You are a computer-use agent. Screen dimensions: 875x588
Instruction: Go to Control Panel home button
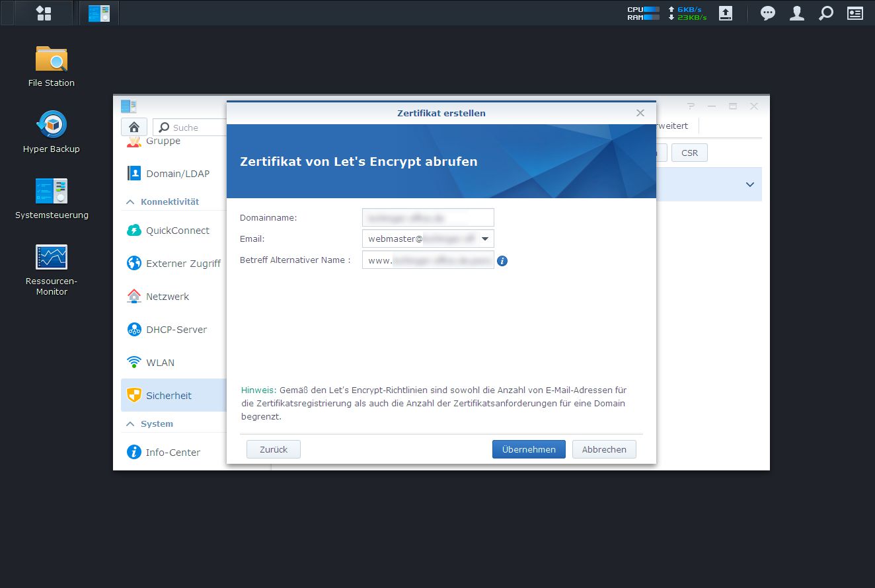pyautogui.click(x=134, y=128)
